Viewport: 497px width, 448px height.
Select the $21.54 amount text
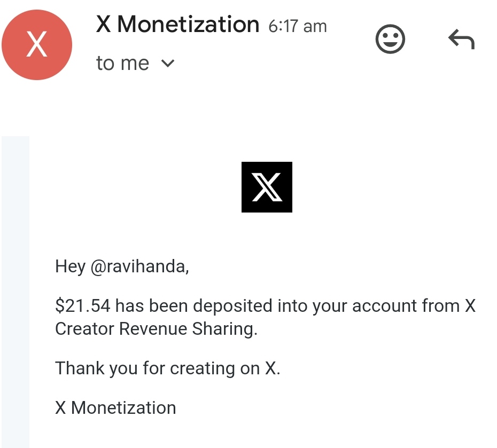click(x=83, y=306)
